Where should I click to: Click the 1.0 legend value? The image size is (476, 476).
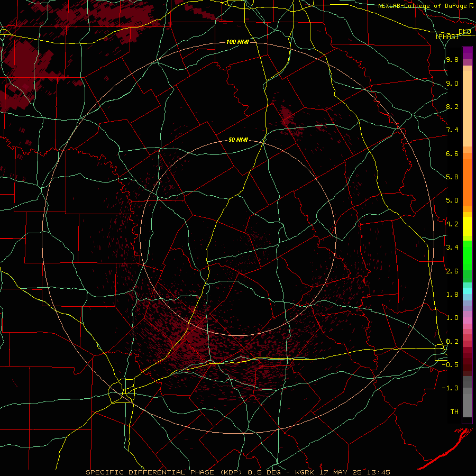pyautogui.click(x=452, y=318)
